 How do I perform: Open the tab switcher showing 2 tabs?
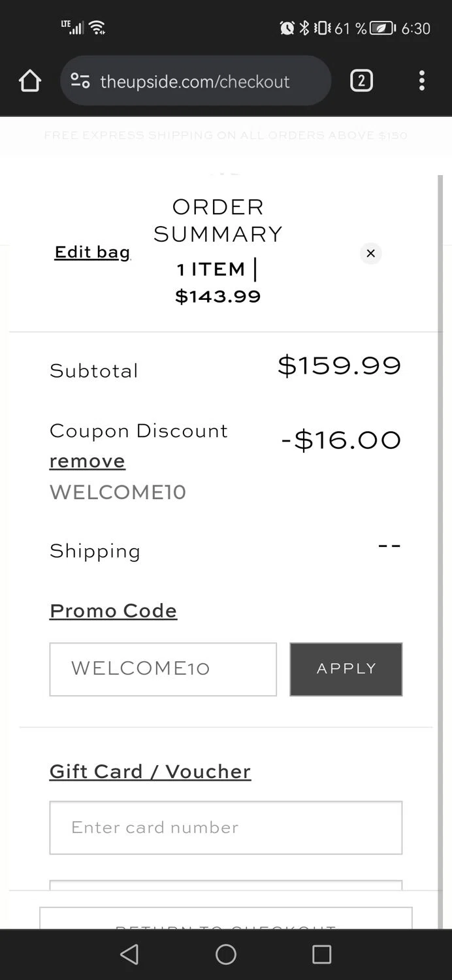pyautogui.click(x=361, y=81)
